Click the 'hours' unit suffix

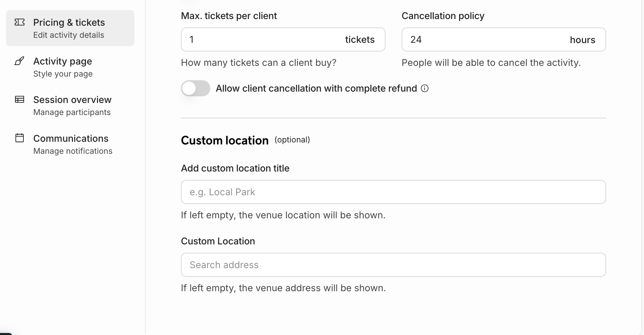582,40
